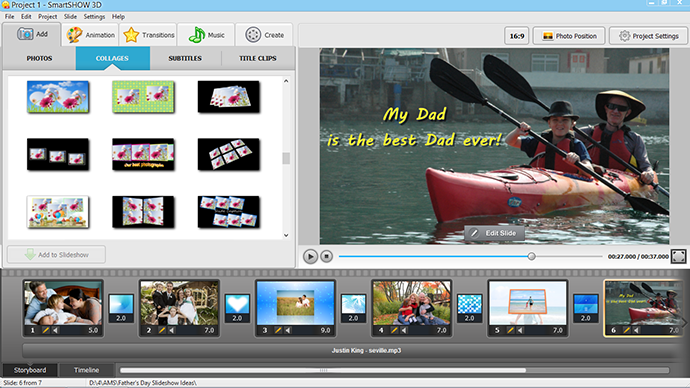This screenshot has height=388, width=690.
Task: Toggle fullscreen preview icon
Action: click(678, 256)
